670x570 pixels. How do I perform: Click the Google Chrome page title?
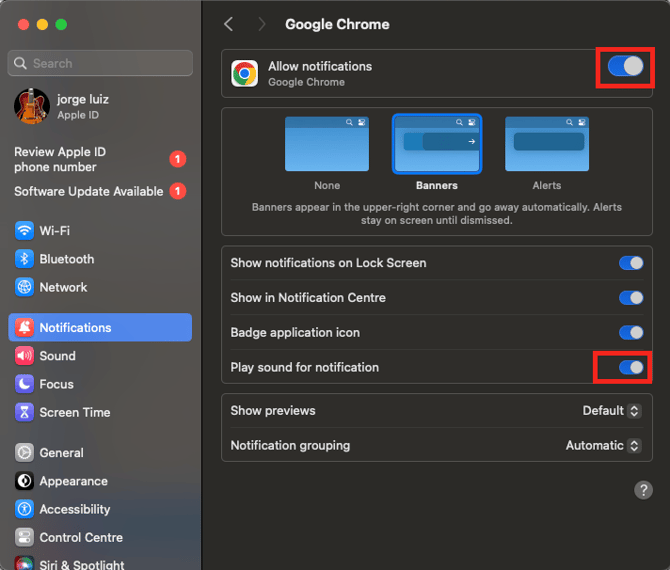[337, 24]
